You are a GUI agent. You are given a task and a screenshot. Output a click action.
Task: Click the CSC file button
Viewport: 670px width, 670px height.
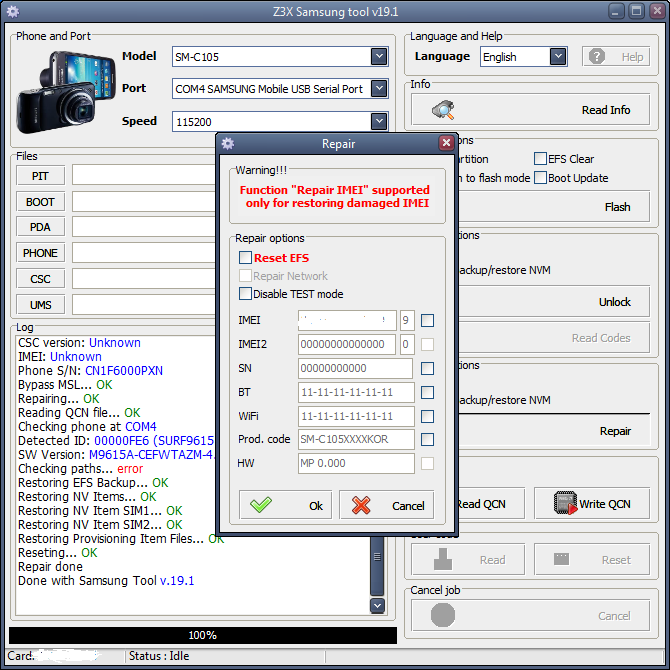point(41,279)
